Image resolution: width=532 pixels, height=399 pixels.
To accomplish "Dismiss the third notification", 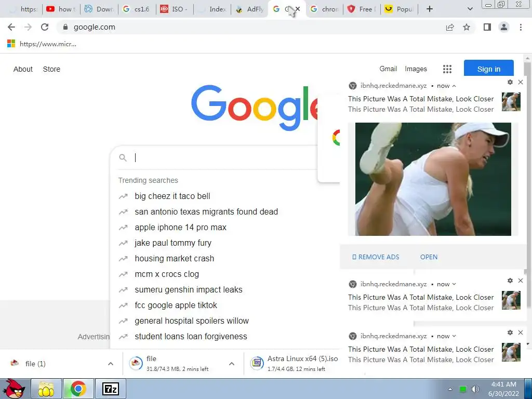I will (x=521, y=332).
